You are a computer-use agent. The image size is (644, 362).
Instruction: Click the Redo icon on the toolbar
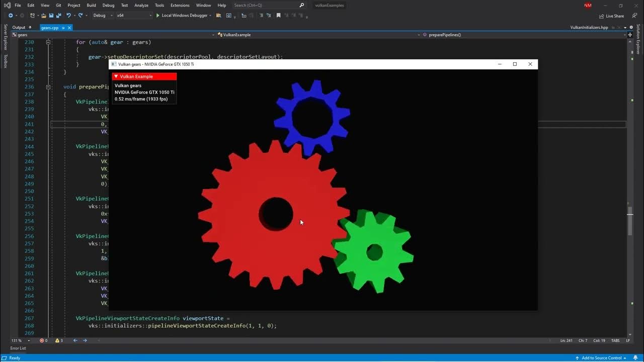80,16
